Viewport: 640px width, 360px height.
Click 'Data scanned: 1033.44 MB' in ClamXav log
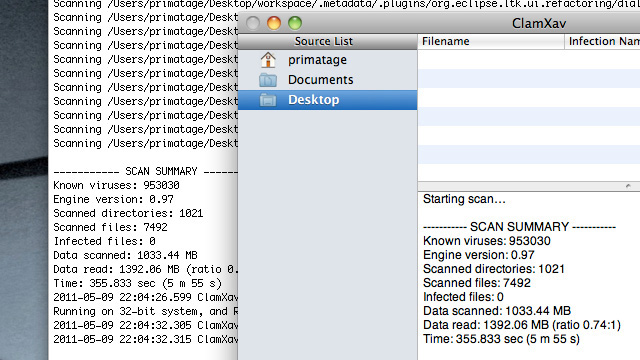tap(497, 311)
